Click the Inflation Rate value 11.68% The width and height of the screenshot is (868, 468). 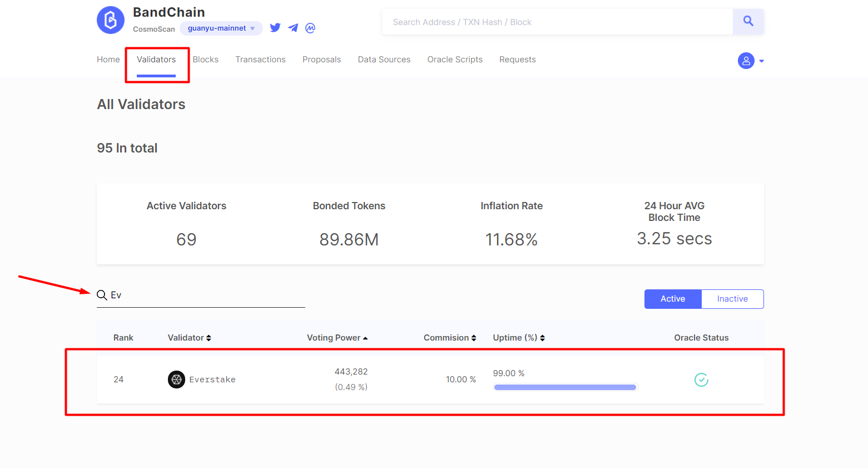[x=512, y=239]
